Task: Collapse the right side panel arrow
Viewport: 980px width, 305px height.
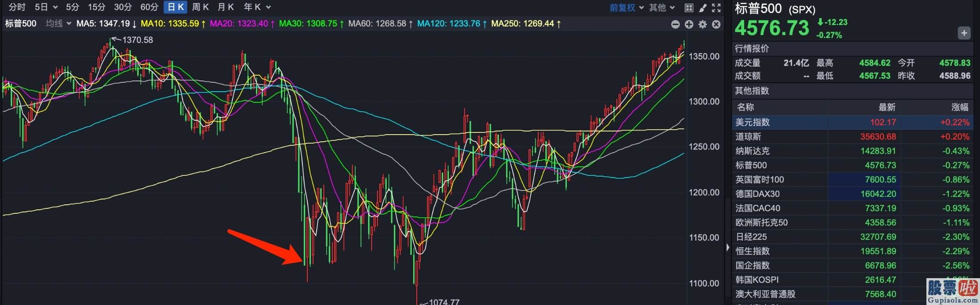Action: pos(728,247)
